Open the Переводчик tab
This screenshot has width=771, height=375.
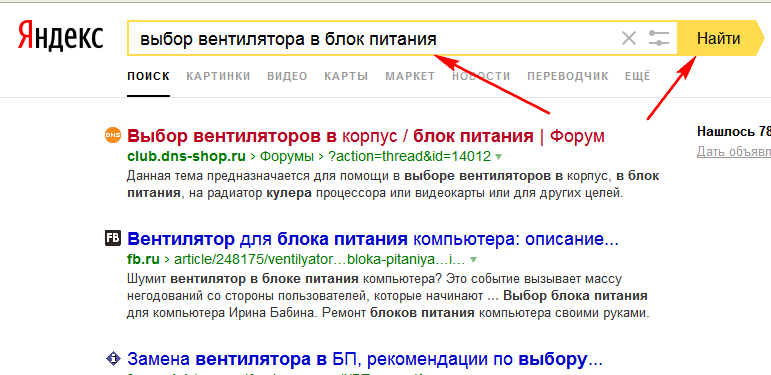pos(567,76)
